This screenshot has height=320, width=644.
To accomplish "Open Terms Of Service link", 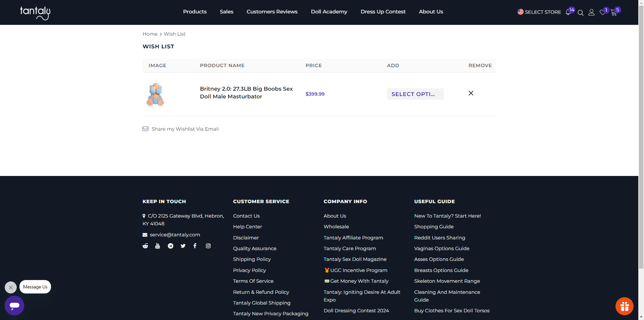I will [x=253, y=281].
